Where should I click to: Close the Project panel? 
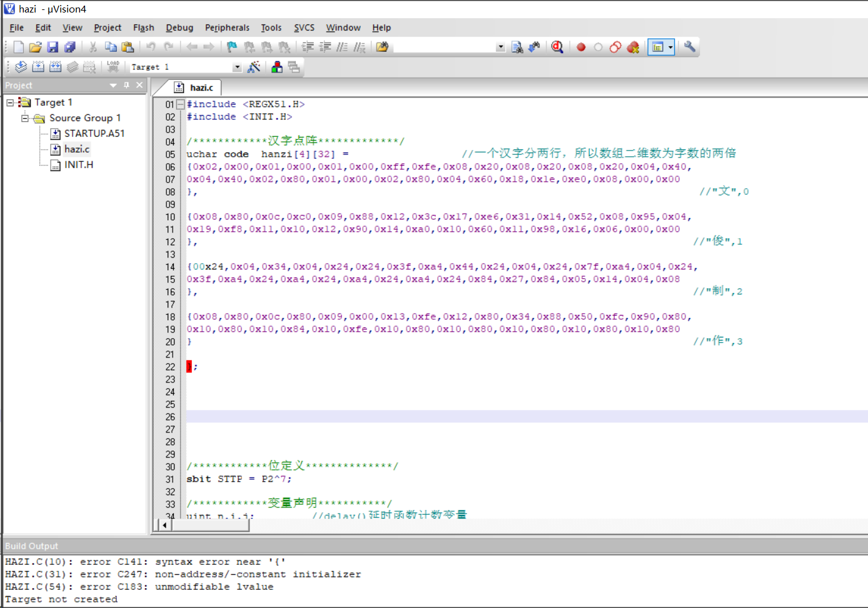tap(139, 85)
